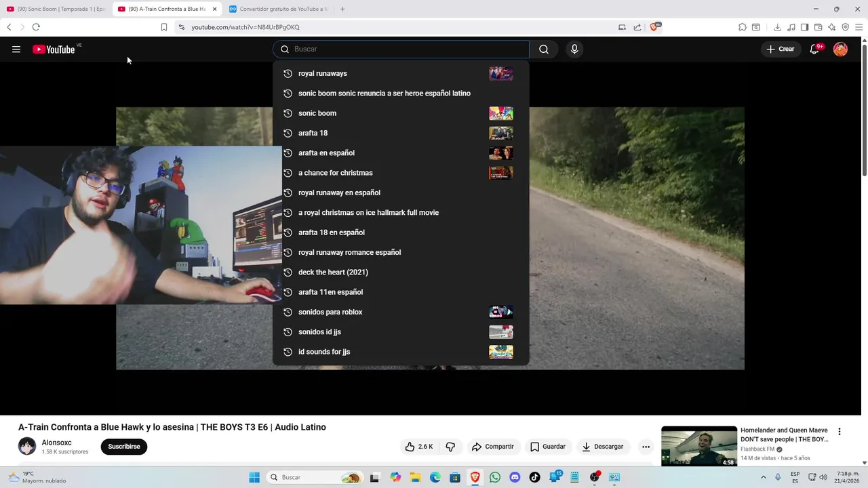
Task: Open the Brave Shields lion icon
Action: pyautogui.click(x=654, y=27)
